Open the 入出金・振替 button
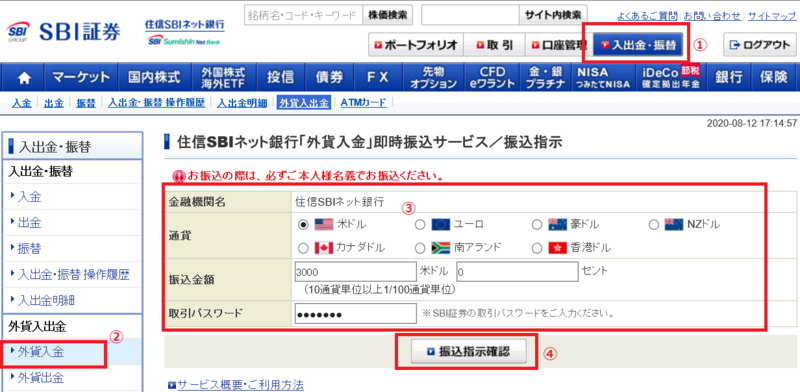The image size is (800, 392). pyautogui.click(x=638, y=45)
